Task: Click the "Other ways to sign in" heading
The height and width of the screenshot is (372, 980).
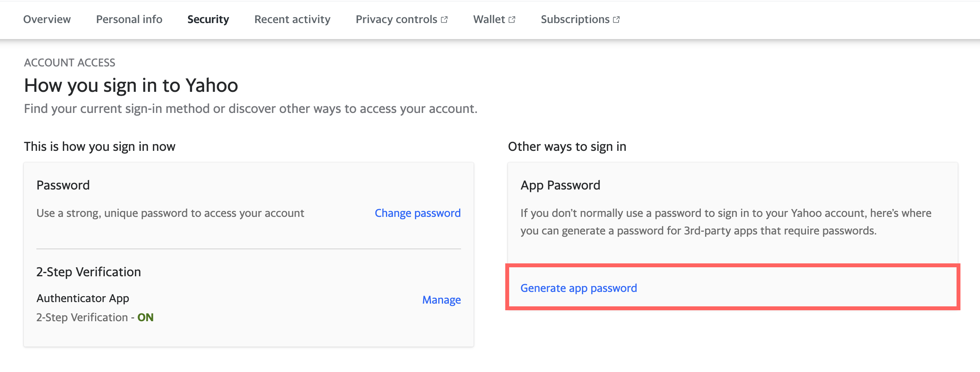Action: tap(567, 147)
